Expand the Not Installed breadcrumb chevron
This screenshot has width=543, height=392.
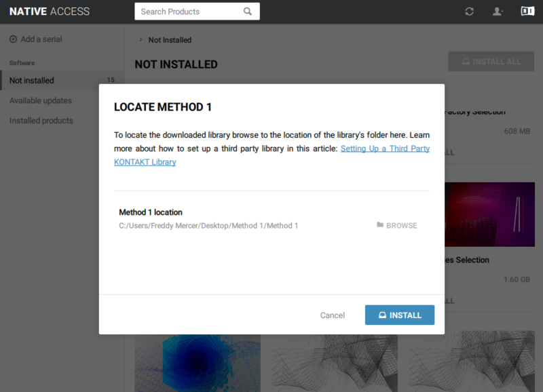click(x=141, y=40)
